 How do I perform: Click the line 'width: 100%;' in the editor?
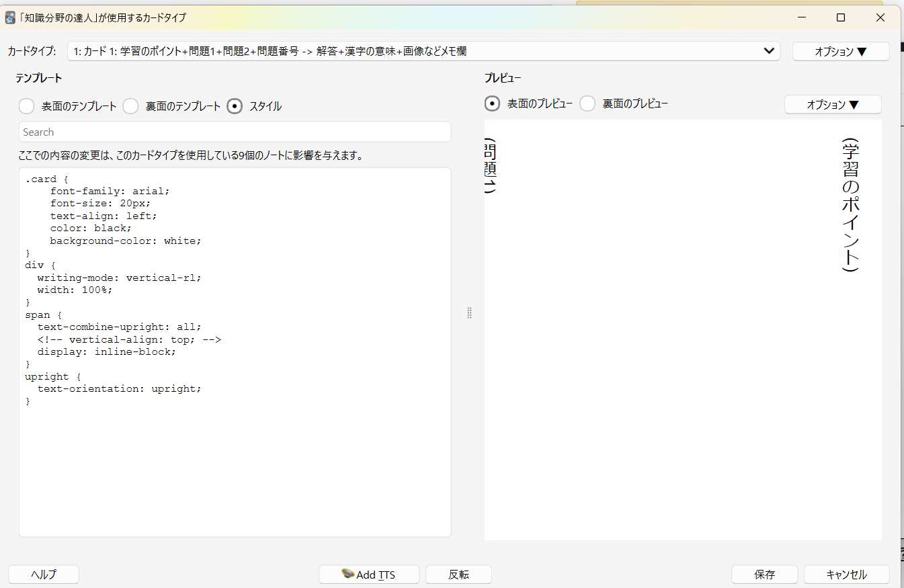(75, 290)
